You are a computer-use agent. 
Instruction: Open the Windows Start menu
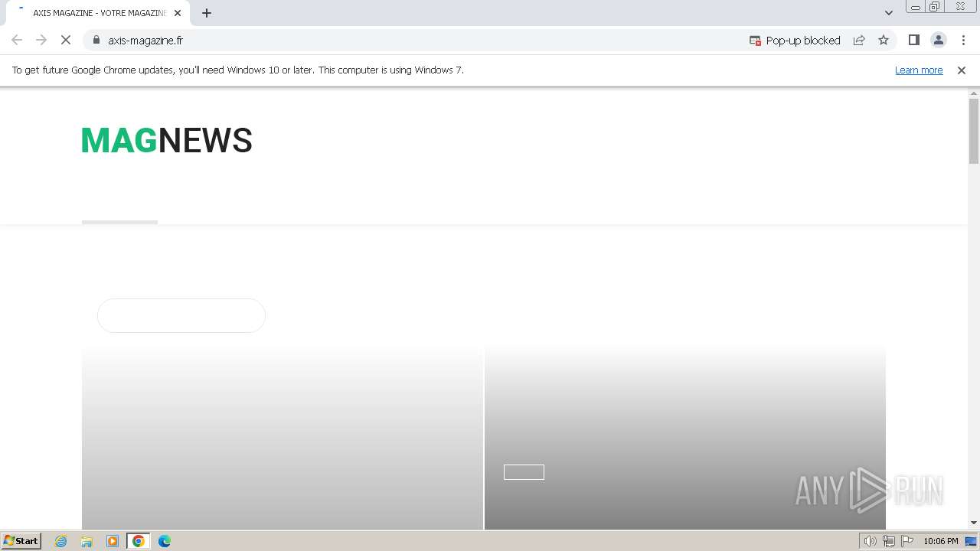[x=21, y=540]
